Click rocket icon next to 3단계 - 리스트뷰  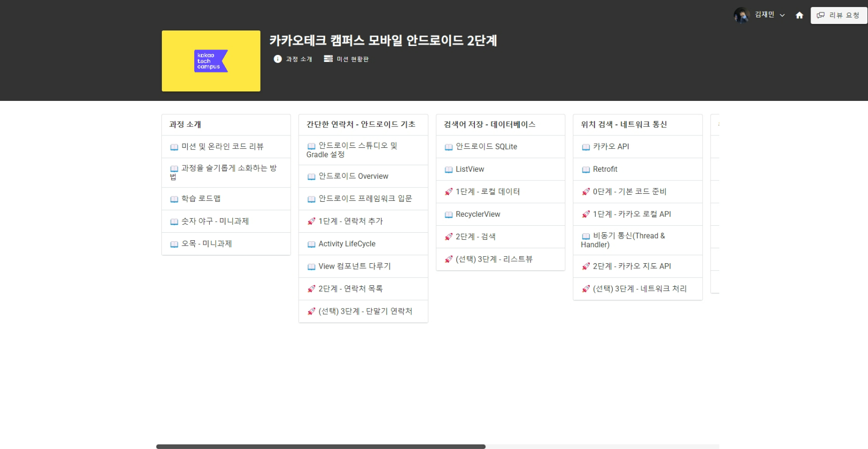[448, 259]
